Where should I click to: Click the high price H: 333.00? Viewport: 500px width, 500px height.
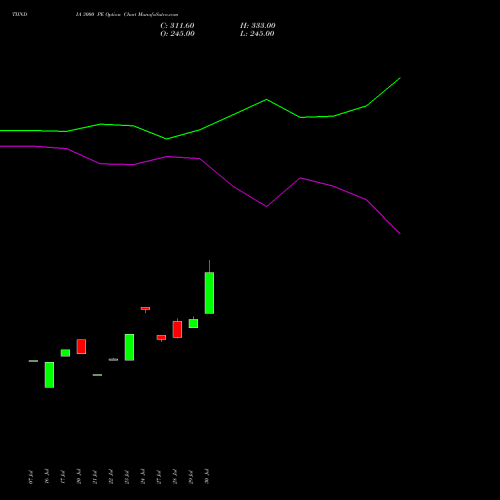(258, 26)
